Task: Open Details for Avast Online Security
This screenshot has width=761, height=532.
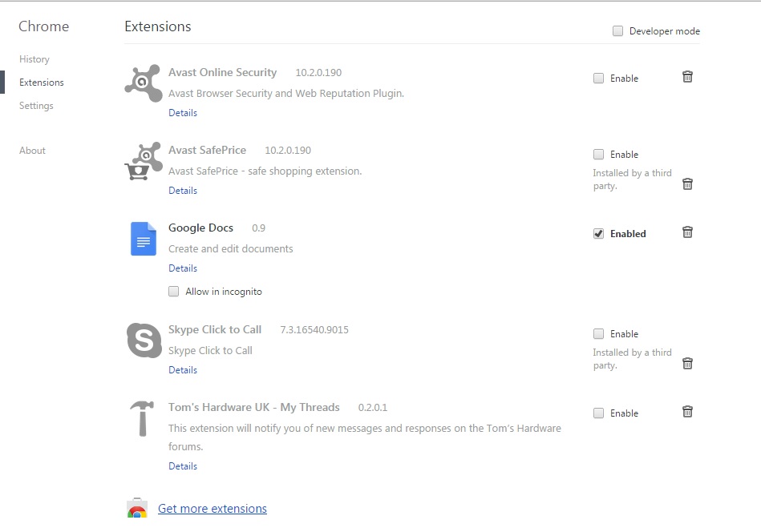Action: click(x=183, y=113)
